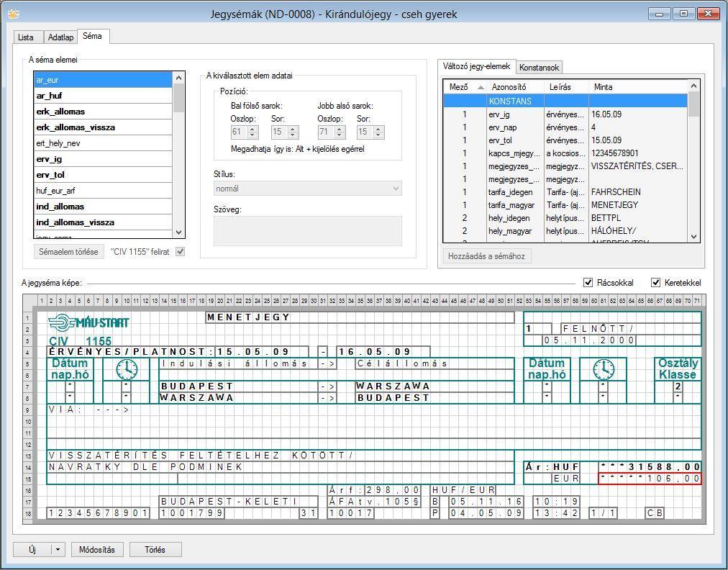Open the dropdown arrow beside the Új button
This screenshot has height=570, width=728.
point(58,550)
